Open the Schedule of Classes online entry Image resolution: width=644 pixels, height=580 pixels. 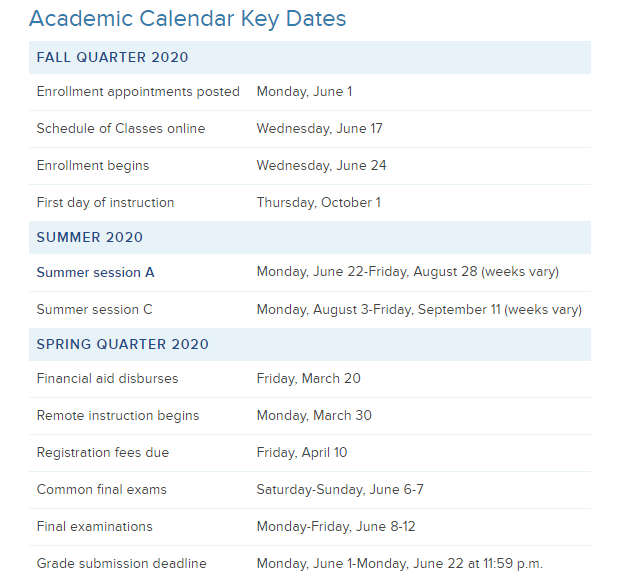(x=121, y=129)
